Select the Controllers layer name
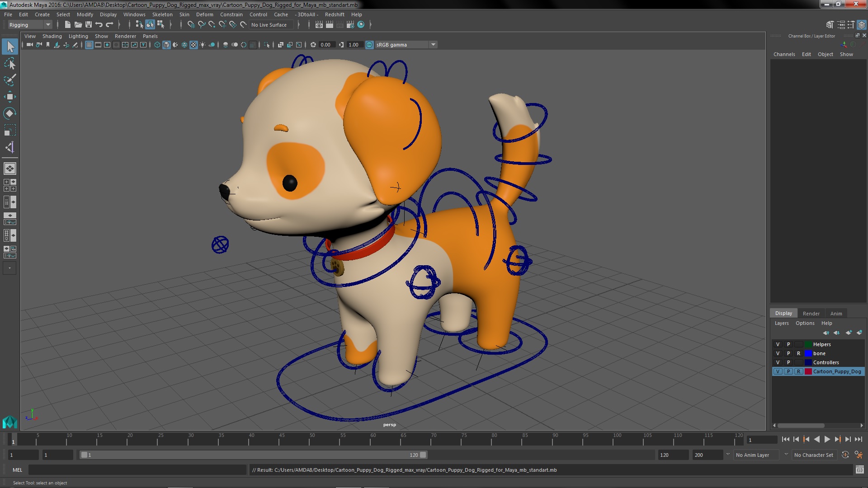 pos(826,362)
